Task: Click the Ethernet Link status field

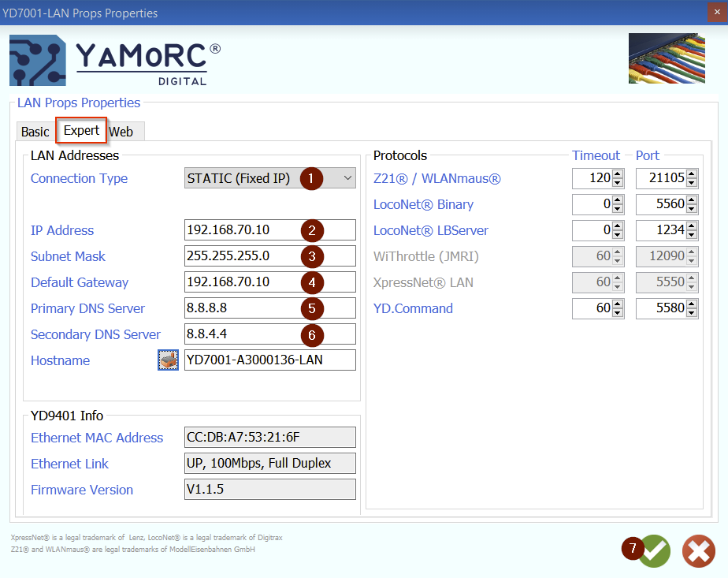Action: [269, 463]
